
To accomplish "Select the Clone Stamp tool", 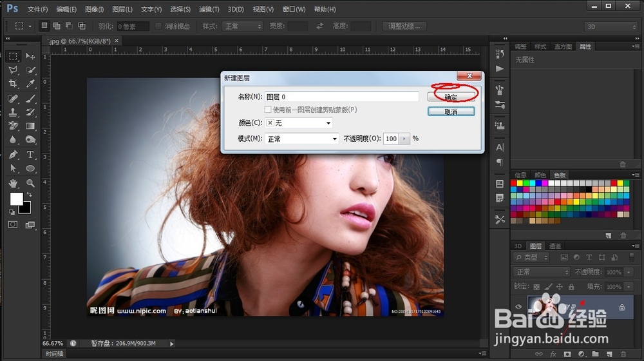I will tap(13, 112).
